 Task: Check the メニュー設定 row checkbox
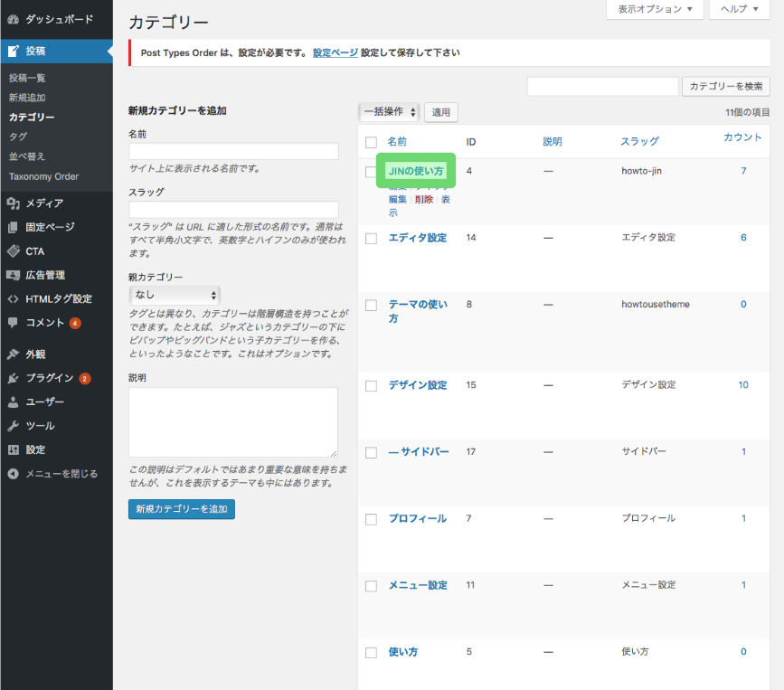371,586
